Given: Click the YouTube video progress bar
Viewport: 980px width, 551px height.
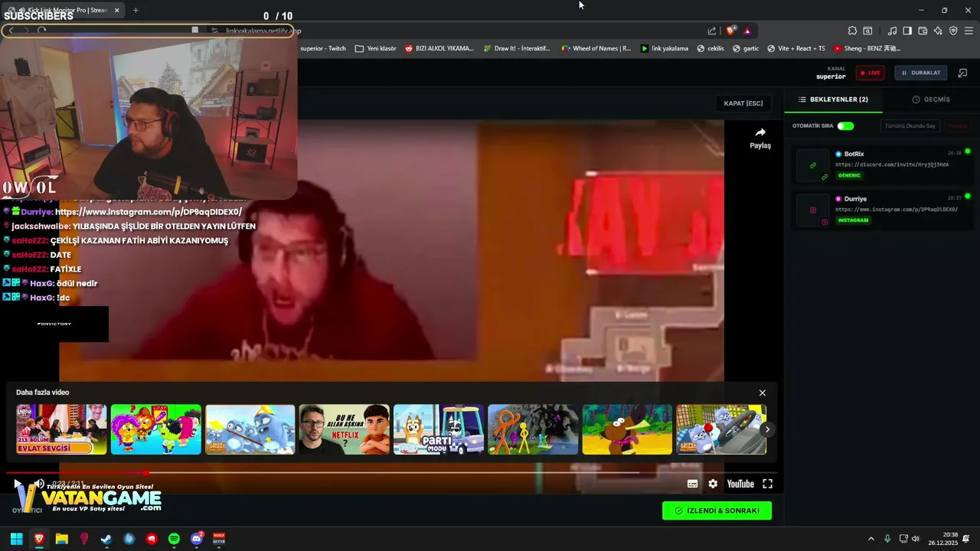Looking at the screenshot, I should [391, 472].
